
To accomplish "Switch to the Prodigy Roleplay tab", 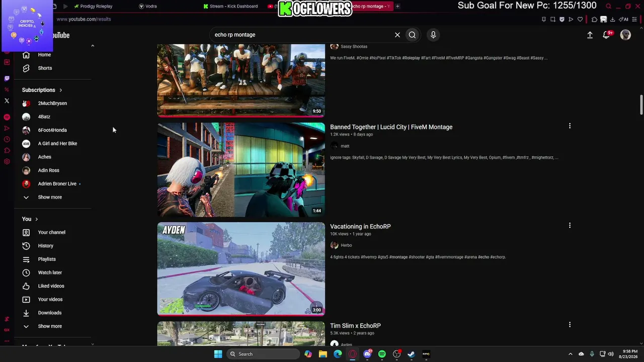I will [96, 6].
